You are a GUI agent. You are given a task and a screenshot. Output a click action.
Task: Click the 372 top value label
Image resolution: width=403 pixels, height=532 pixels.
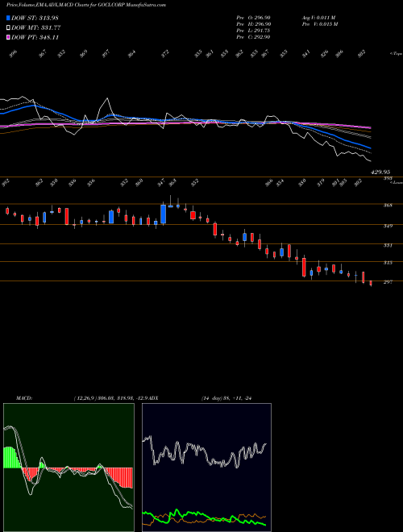click(x=165, y=54)
